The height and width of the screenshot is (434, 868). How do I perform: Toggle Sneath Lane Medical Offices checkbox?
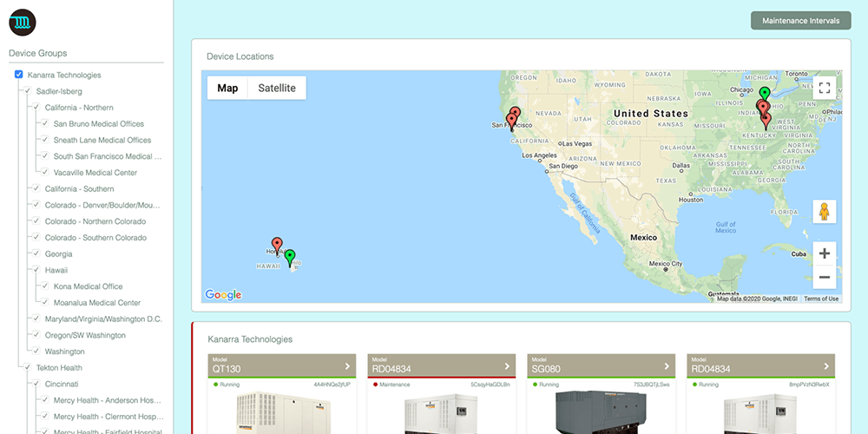(x=45, y=140)
